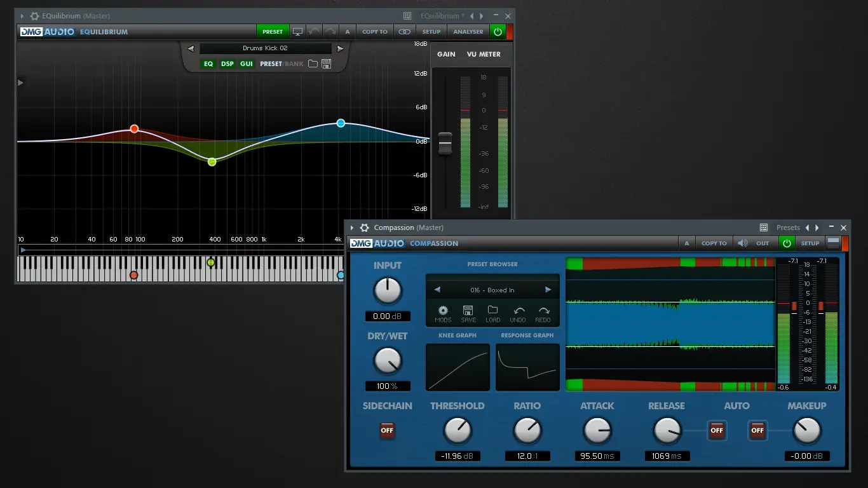Screen dimensions: 868x488
Task: Open the Compassion Presets dropdown
Action: pos(788,227)
